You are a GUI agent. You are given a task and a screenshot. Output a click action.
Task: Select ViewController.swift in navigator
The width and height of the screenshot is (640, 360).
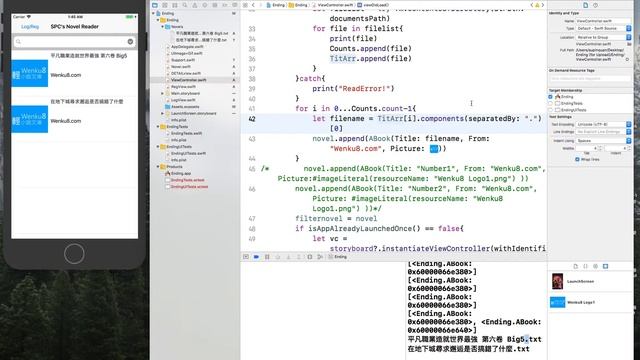coord(188,80)
